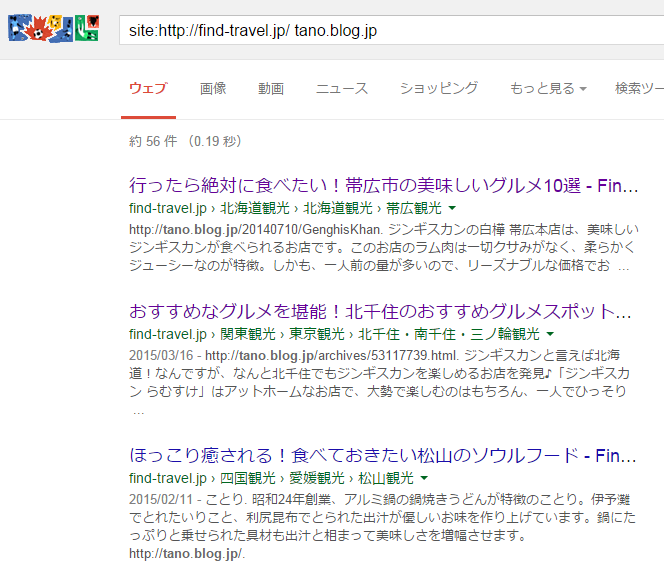Expand dropdown arrow beside 松山観光 breadcrumb

pos(424,478)
